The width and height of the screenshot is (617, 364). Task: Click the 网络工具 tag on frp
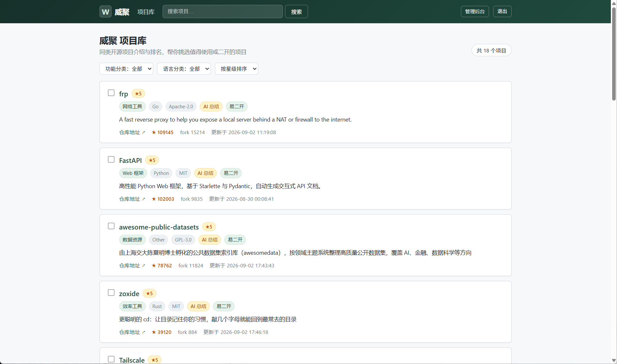click(132, 107)
